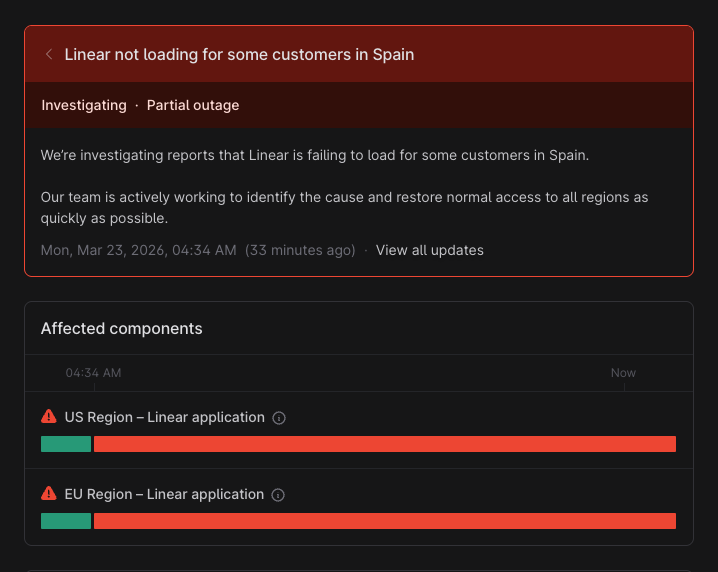Show info for EU Region Linear application
The height and width of the screenshot is (572, 718).
pyautogui.click(x=278, y=495)
